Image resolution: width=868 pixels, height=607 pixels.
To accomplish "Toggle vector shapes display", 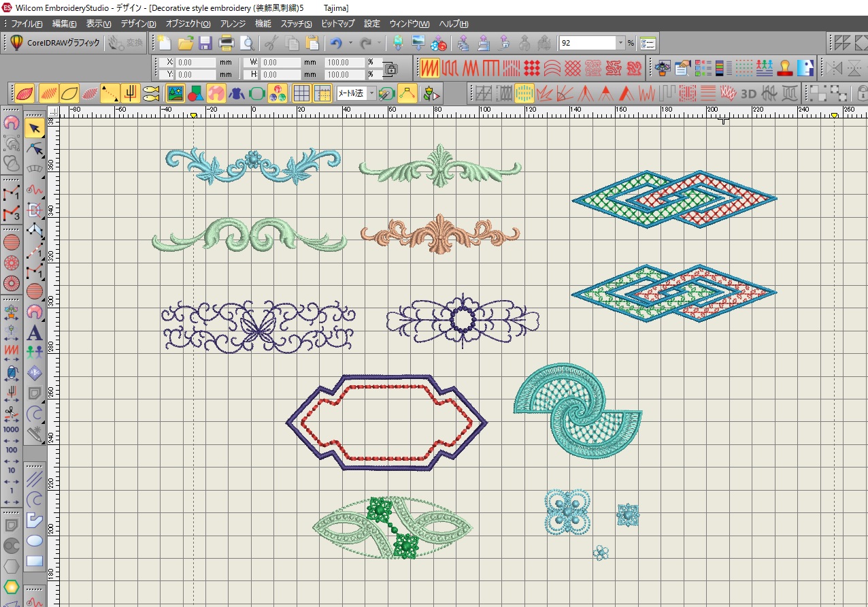I will [196, 93].
